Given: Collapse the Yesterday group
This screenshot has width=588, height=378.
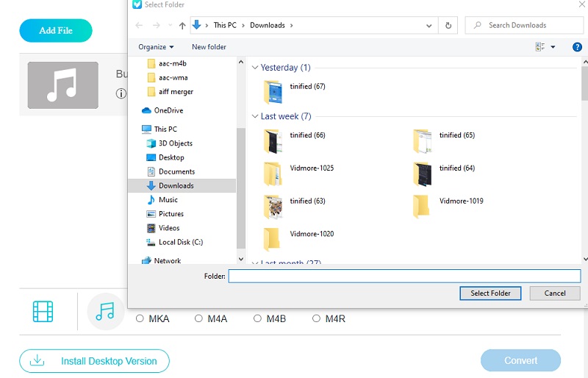Looking at the screenshot, I should (x=255, y=68).
